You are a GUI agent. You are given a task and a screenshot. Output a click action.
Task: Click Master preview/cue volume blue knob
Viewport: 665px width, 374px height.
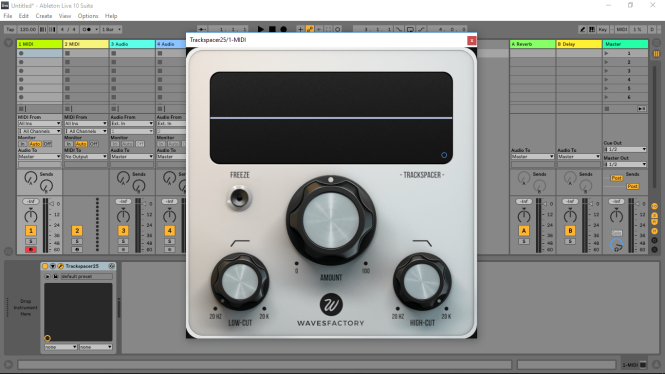tap(616, 245)
